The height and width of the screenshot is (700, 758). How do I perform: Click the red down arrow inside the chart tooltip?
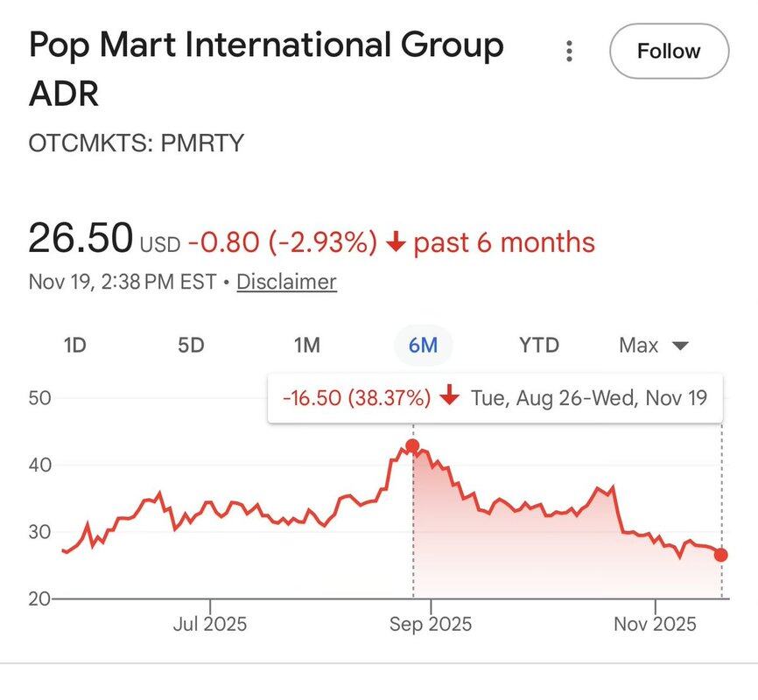pyautogui.click(x=450, y=398)
